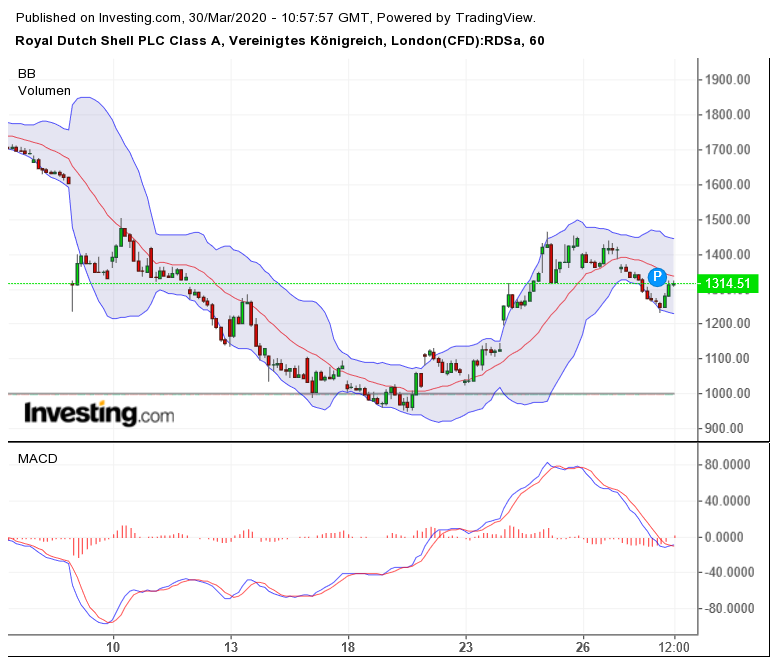Click date label 26 on time axis
This screenshot has height=662, width=777.
pyautogui.click(x=583, y=647)
